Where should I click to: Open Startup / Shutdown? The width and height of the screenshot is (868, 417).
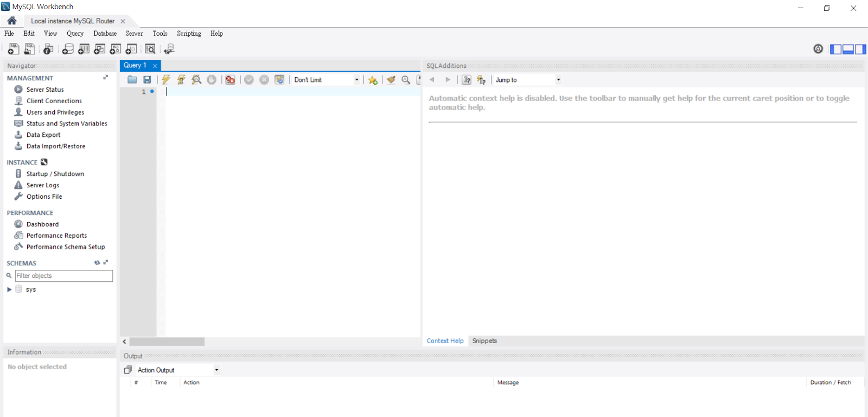[x=55, y=174]
